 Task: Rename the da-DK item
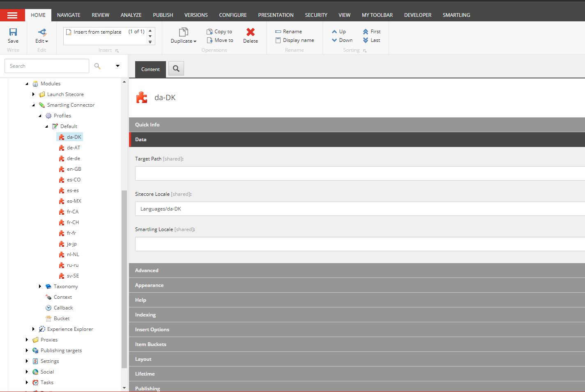288,32
